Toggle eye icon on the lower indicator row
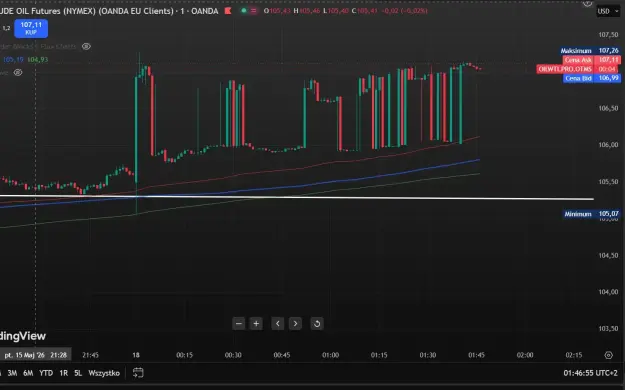 pyautogui.click(x=18, y=73)
